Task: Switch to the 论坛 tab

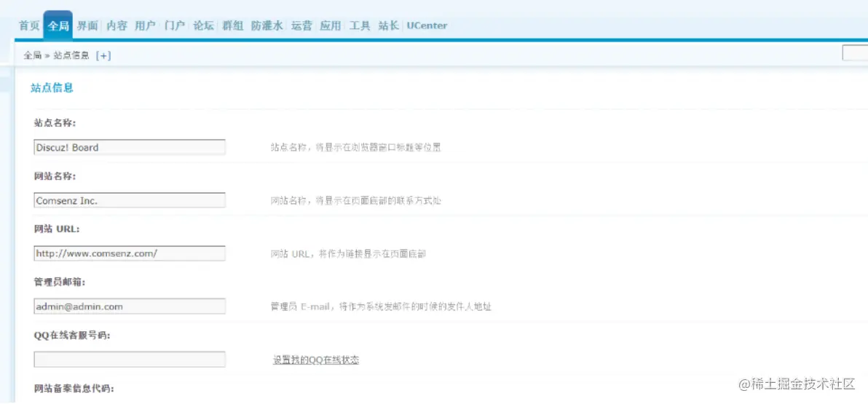Action: tap(204, 25)
